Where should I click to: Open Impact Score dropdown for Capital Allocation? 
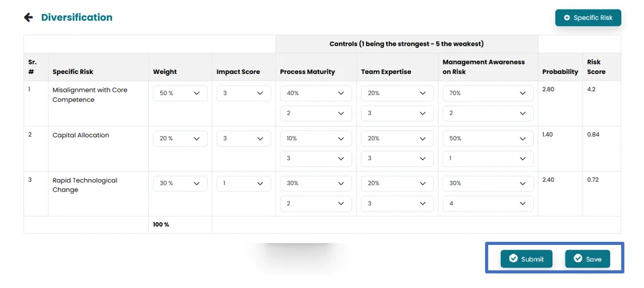[244, 138]
